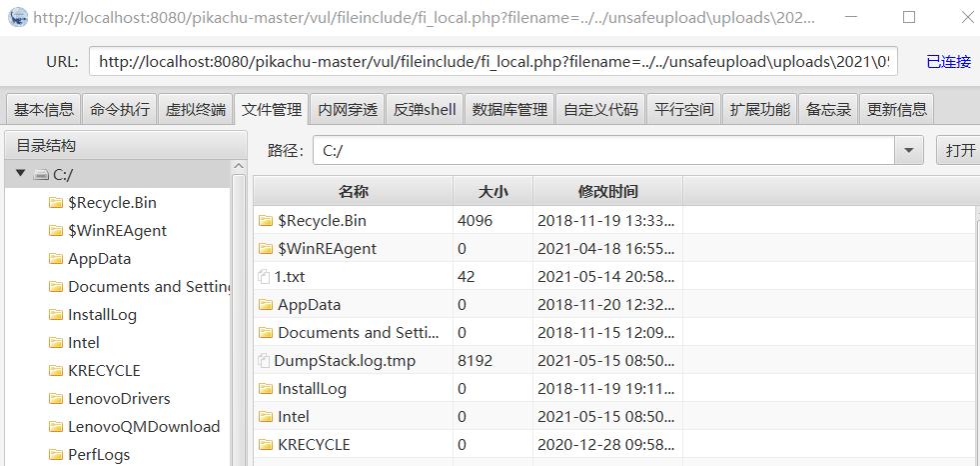Open the 扩展功能 tab
The width and height of the screenshot is (980, 466).
[760, 109]
